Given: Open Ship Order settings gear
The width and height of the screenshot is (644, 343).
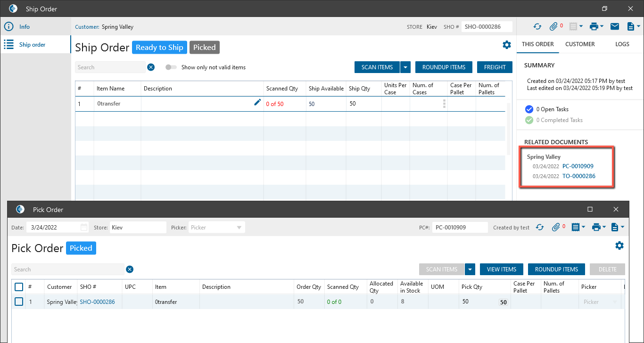Looking at the screenshot, I should pos(507,45).
